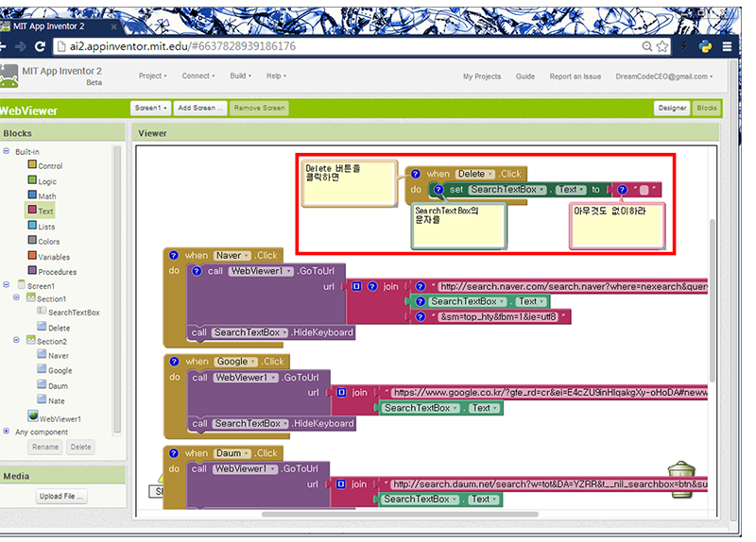Click the blue mutator icon on the Google join block

(x=341, y=393)
